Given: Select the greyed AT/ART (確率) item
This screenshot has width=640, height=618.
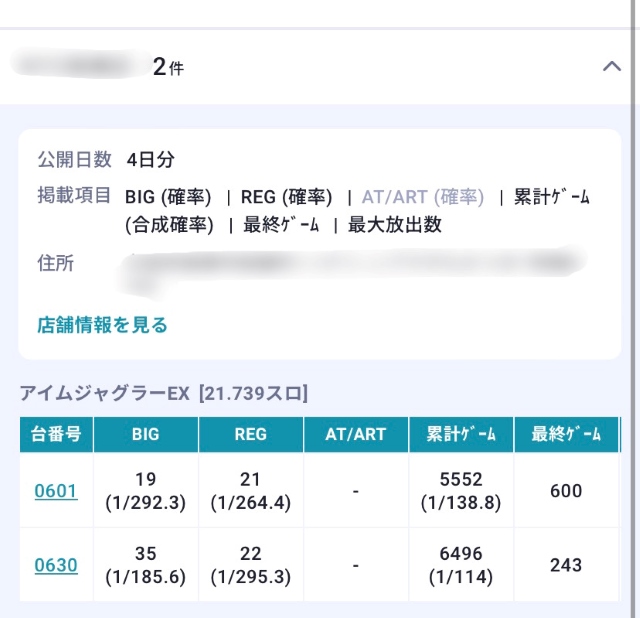Looking at the screenshot, I should coord(422,197).
